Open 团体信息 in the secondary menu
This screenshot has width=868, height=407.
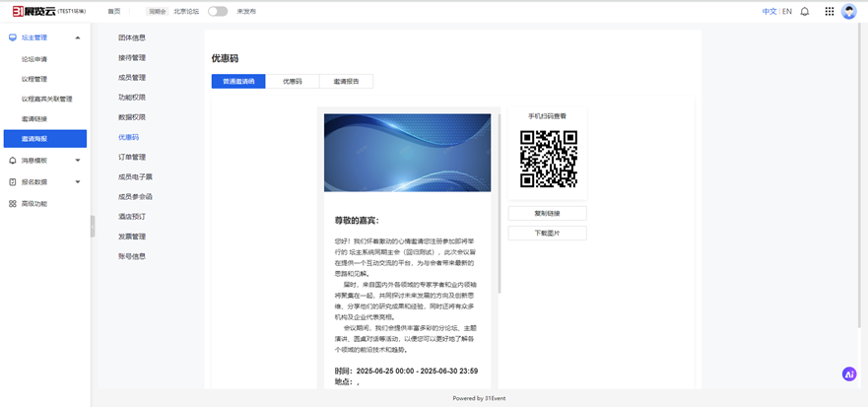coord(132,37)
